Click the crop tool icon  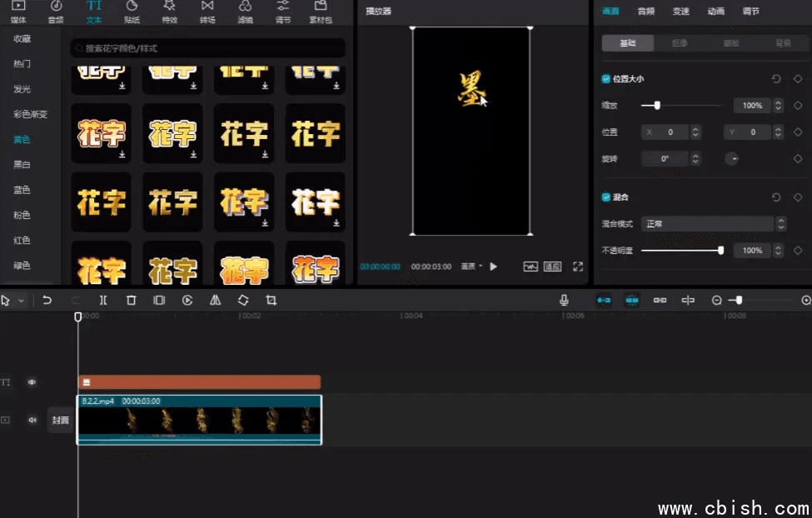click(x=271, y=300)
